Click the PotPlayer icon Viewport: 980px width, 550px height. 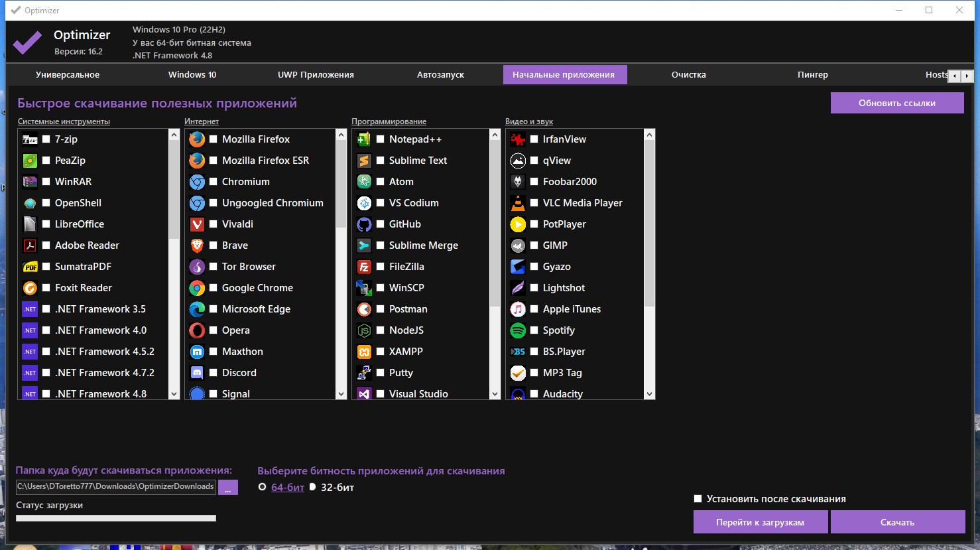click(518, 224)
